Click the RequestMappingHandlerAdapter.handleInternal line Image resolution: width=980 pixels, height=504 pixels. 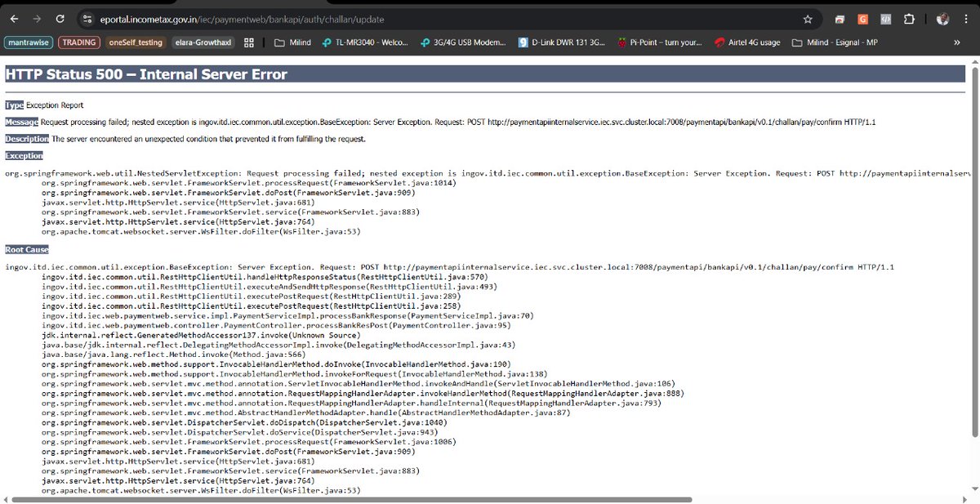click(351, 403)
